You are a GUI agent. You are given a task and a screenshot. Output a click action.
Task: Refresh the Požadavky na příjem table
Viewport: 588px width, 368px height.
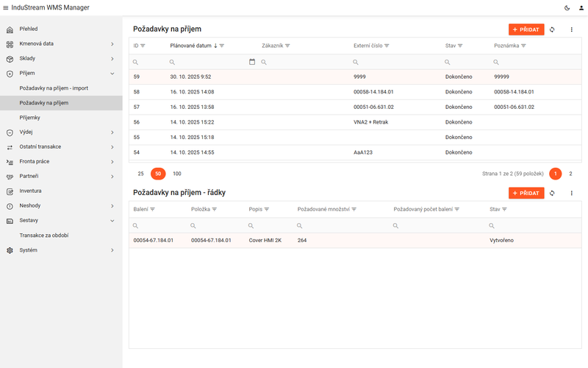[552, 29]
